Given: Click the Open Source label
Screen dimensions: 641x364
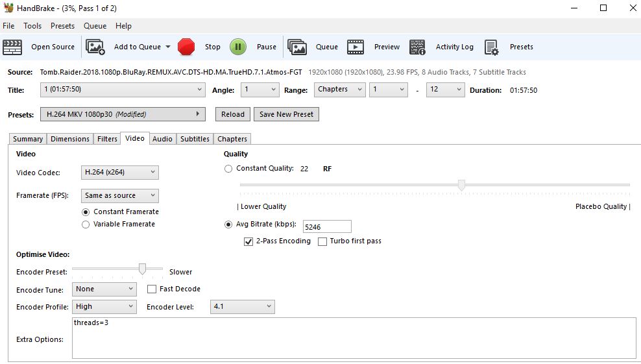Looking at the screenshot, I should 53,47.
